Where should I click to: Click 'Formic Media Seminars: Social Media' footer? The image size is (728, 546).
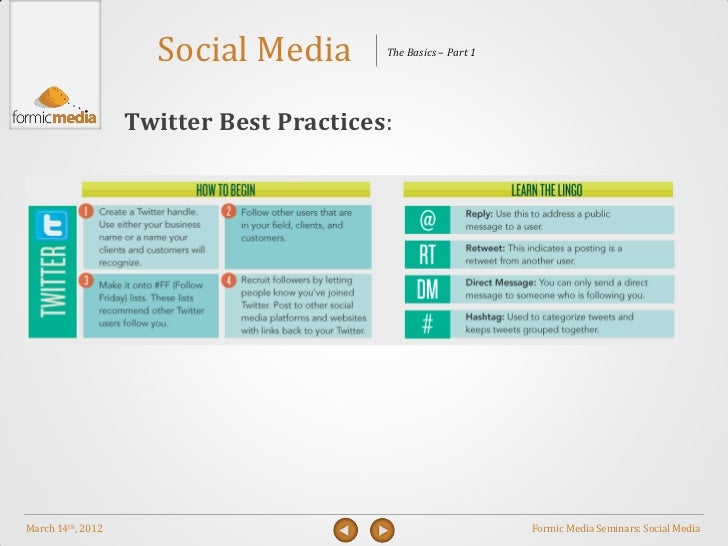tap(616, 528)
